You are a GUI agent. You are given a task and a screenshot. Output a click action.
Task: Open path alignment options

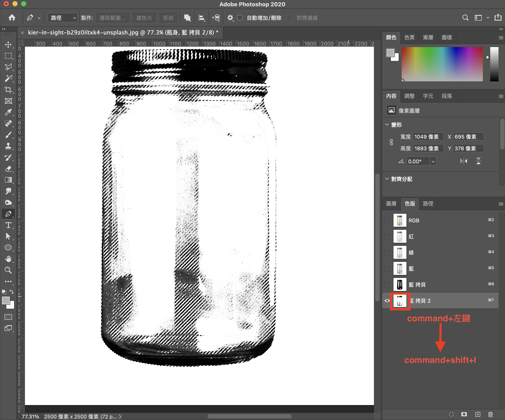(202, 18)
